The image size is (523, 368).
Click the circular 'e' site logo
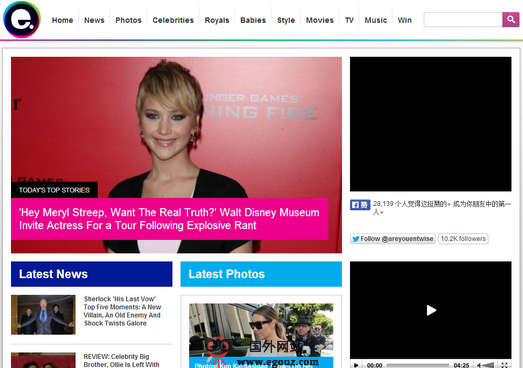coord(22,19)
